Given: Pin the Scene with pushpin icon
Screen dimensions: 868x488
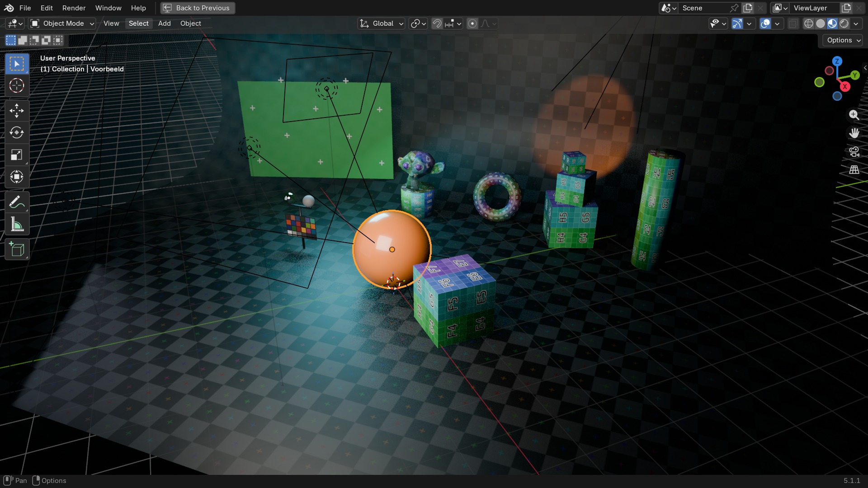Looking at the screenshot, I should pos(734,8).
